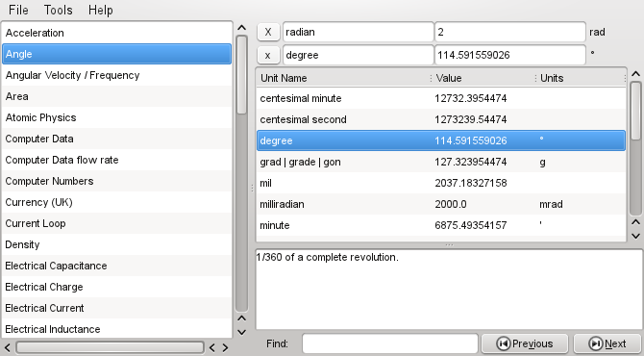Click the degree unit name field
Image resolution: width=644 pixels, height=356 pixels.
click(x=358, y=55)
